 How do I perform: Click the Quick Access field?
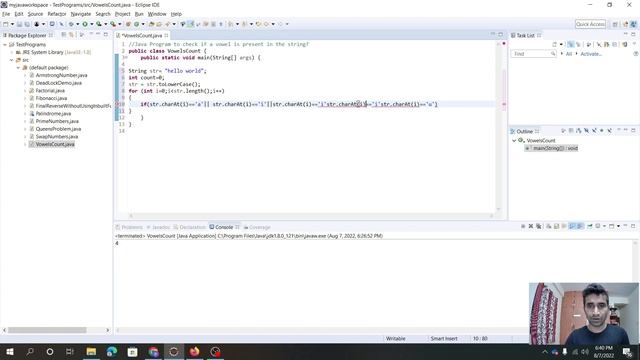[x=590, y=24]
